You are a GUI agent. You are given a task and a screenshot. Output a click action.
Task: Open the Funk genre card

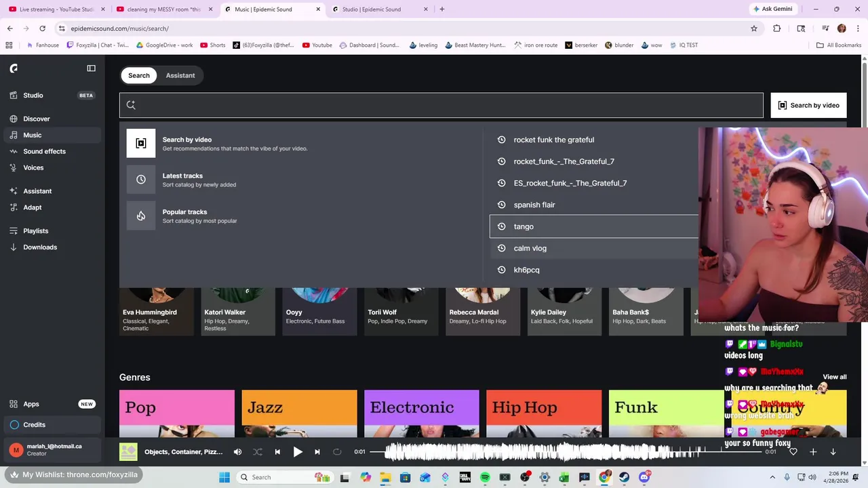point(666,413)
